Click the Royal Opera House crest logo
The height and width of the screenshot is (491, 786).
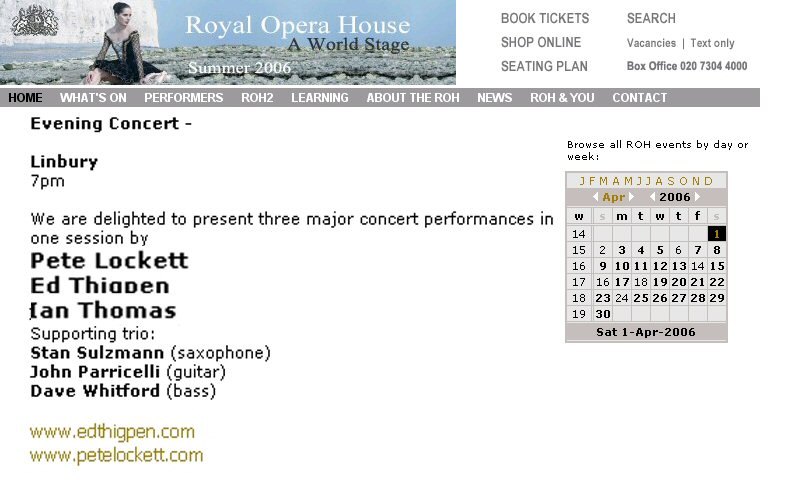pos(34,20)
